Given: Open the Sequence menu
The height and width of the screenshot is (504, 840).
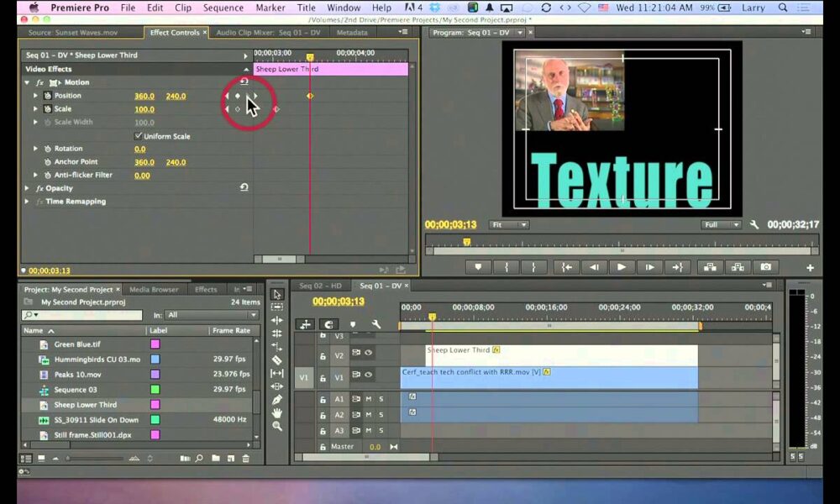Looking at the screenshot, I should click(x=223, y=8).
